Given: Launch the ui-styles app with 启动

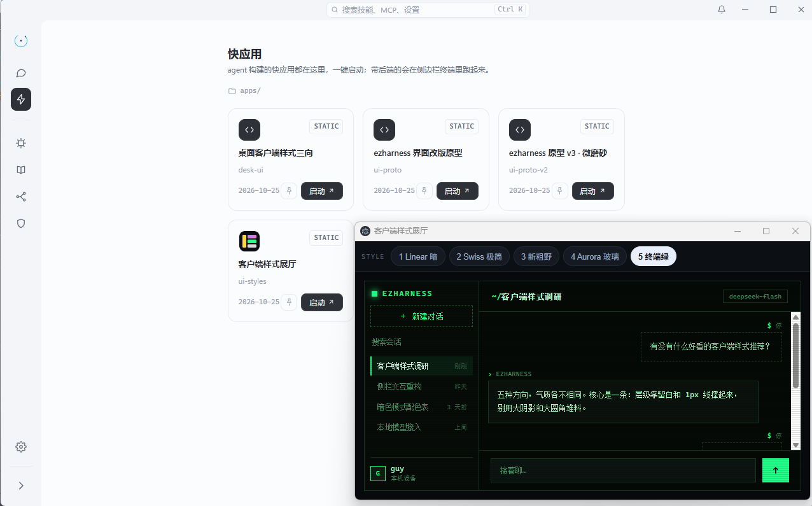Looking at the screenshot, I should click(322, 302).
